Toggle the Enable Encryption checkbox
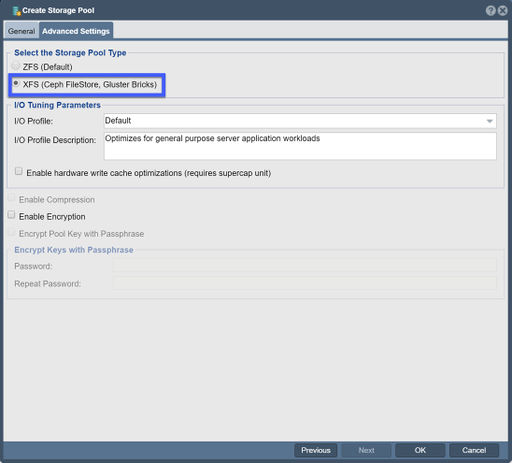This screenshot has width=512, height=463. coord(11,215)
